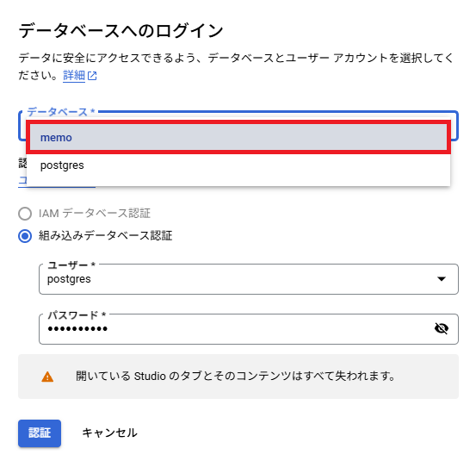476x467 pixels.
Task: Click the postgres value in ユーザー field
Action: coord(69,279)
